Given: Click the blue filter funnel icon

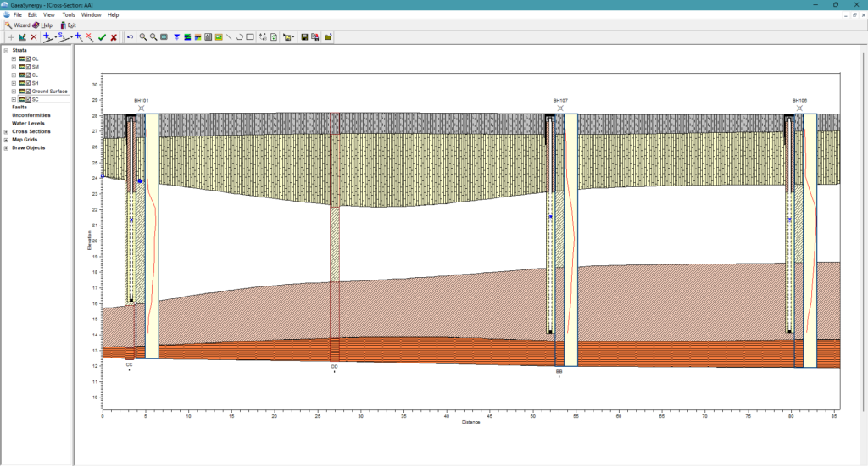Looking at the screenshot, I should point(176,37).
